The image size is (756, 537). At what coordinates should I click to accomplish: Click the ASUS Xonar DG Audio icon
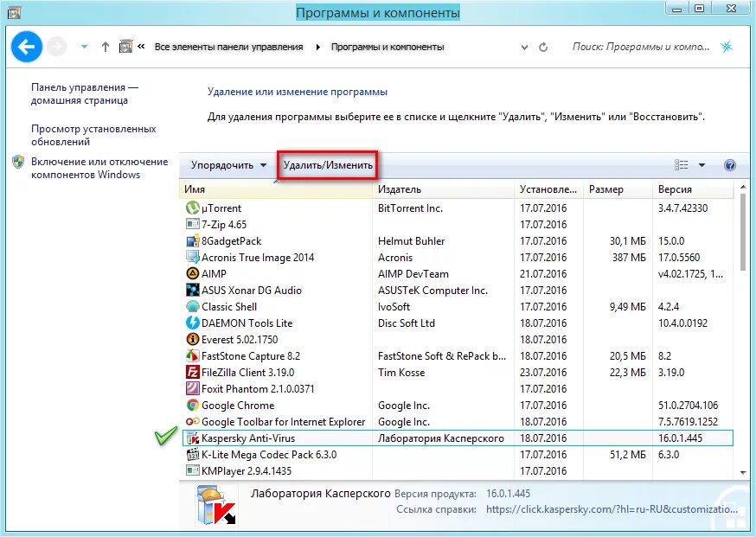coord(192,290)
